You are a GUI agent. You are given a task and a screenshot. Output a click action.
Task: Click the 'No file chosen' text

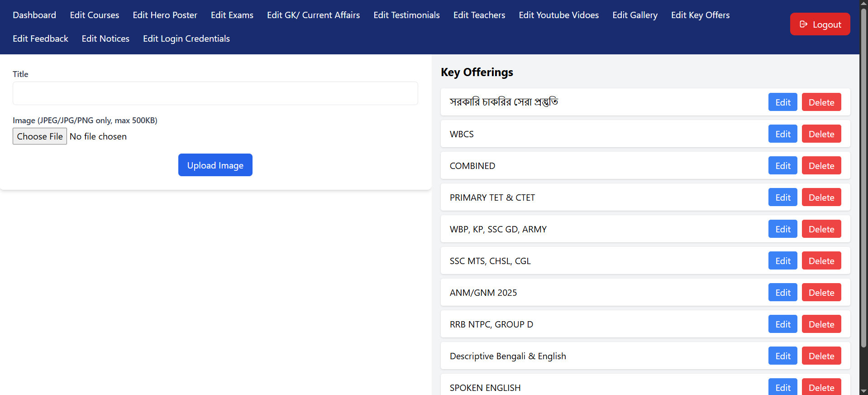pyautogui.click(x=98, y=136)
